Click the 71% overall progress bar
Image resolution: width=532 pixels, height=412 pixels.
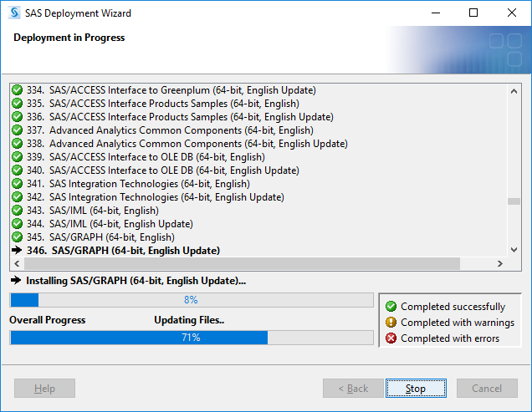[x=192, y=338]
